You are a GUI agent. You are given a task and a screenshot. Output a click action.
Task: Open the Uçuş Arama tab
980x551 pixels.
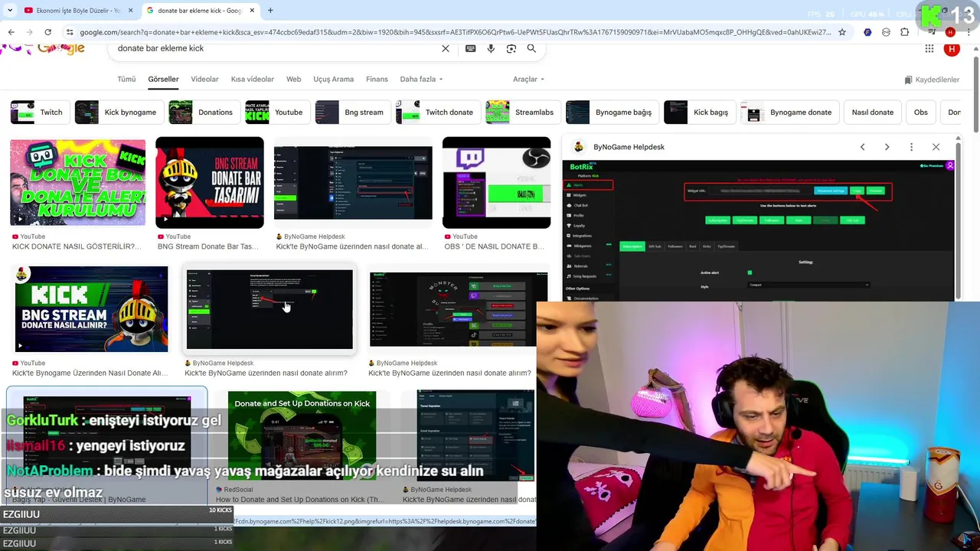[x=333, y=79]
